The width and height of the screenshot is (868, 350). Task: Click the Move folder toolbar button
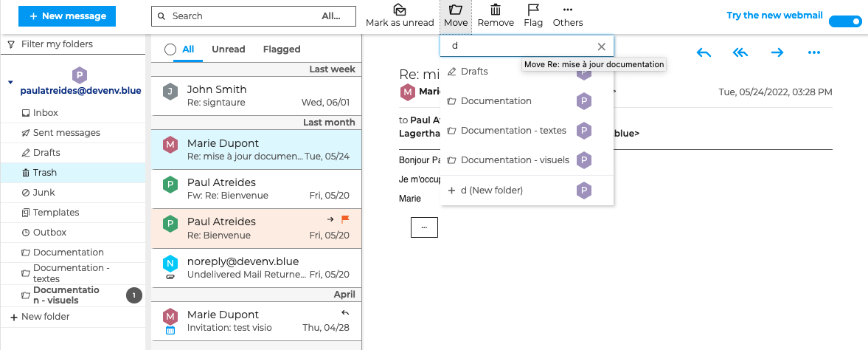456,16
